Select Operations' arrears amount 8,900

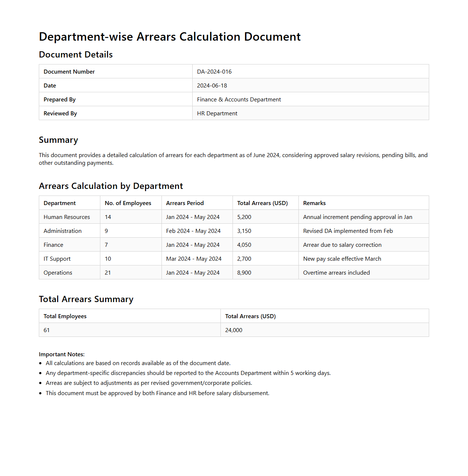coord(244,273)
